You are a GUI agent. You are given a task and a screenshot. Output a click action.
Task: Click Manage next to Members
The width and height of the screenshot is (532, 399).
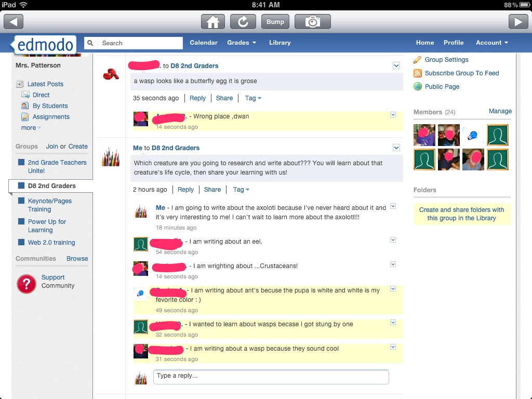[500, 111]
